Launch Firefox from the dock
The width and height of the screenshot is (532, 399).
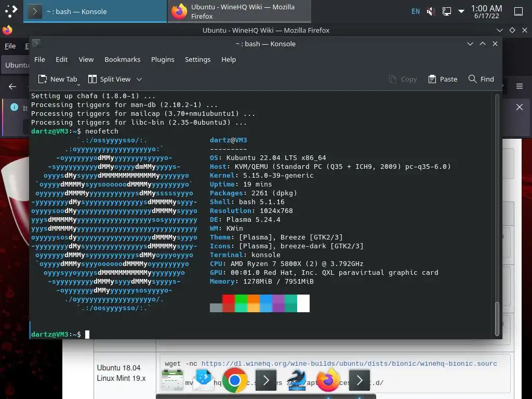point(328,380)
